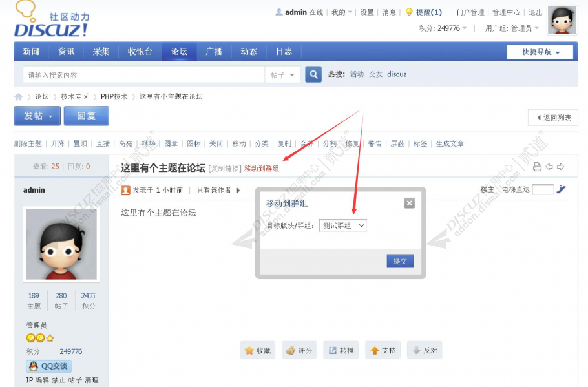Click 删除主题 moderation link

pyautogui.click(x=28, y=143)
